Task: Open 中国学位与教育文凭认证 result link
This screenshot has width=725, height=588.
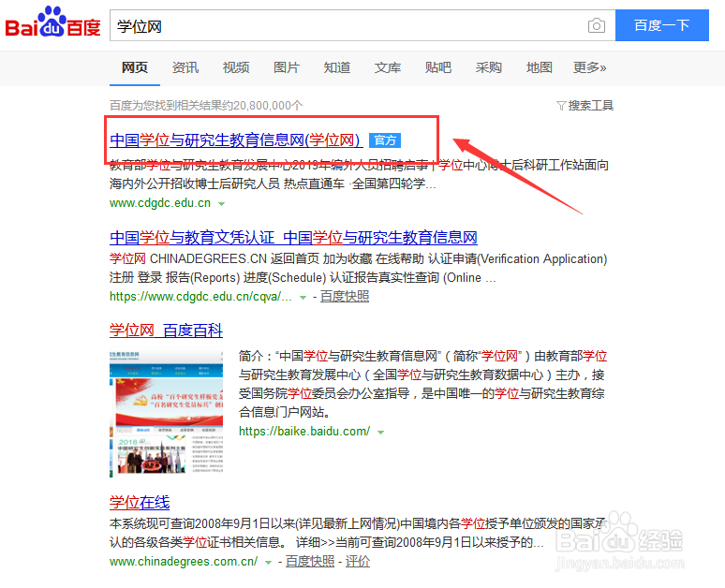Action: pyautogui.click(x=293, y=238)
